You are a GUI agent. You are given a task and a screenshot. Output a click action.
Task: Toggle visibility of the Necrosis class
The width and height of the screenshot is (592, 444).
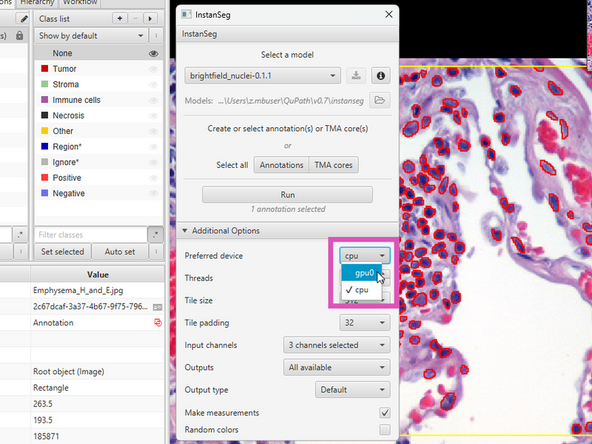pyautogui.click(x=153, y=116)
